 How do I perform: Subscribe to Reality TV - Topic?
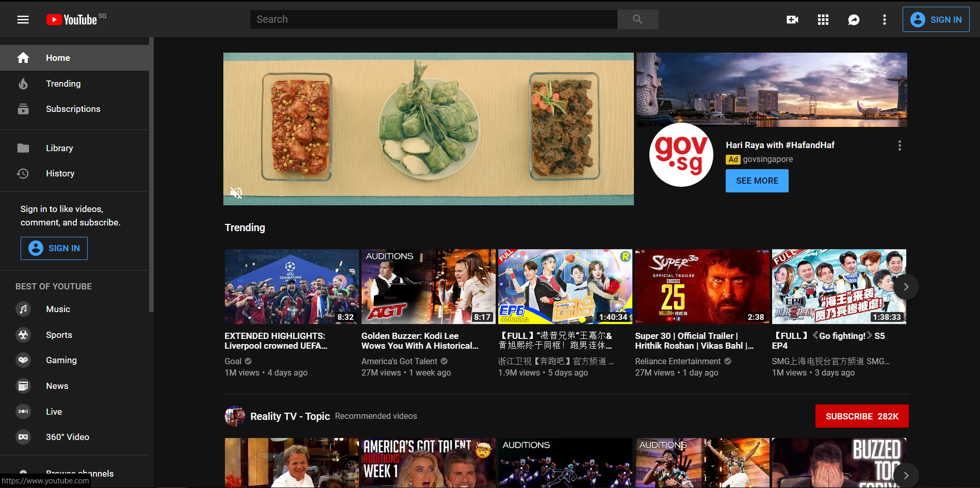862,416
